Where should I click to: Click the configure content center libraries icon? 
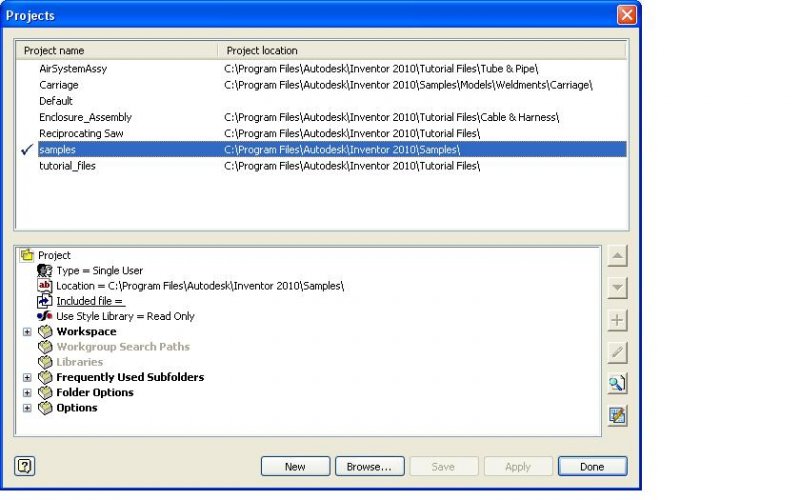pos(617,416)
